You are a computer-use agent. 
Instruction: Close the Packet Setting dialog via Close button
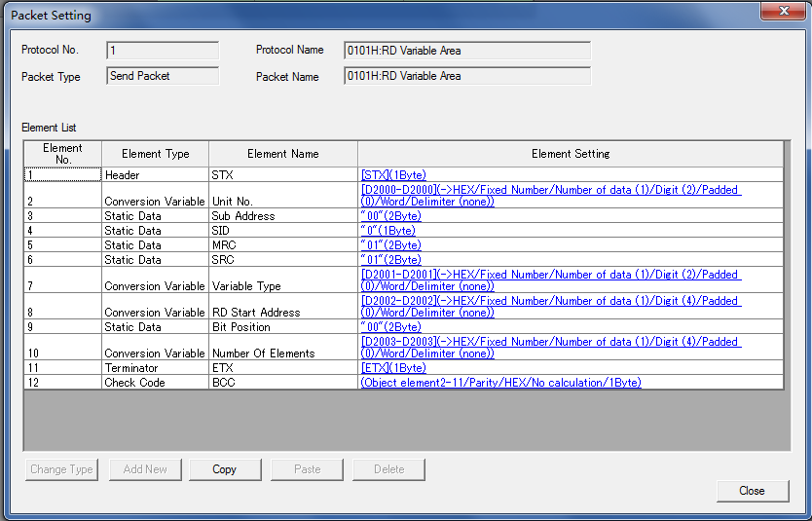pyautogui.click(x=752, y=491)
